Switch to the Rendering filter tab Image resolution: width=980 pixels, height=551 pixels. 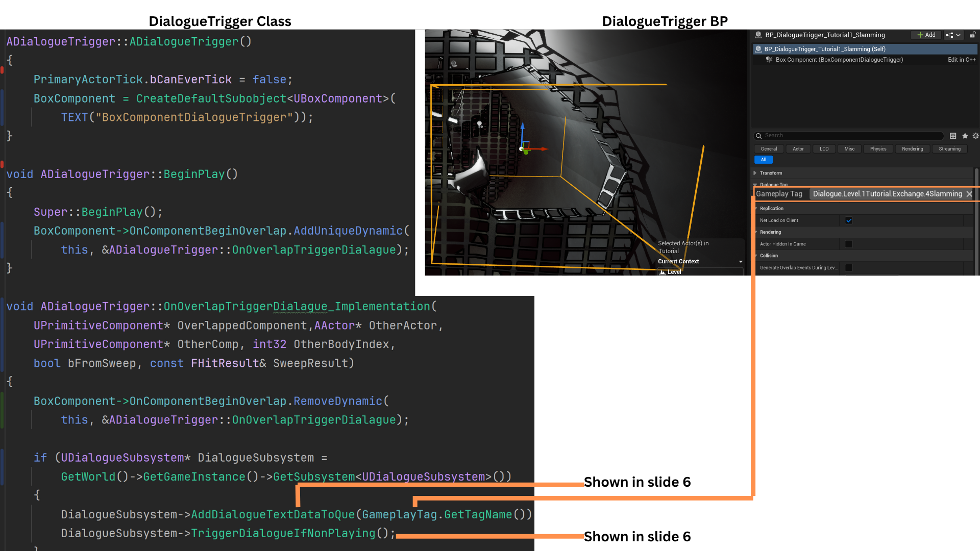(912, 149)
